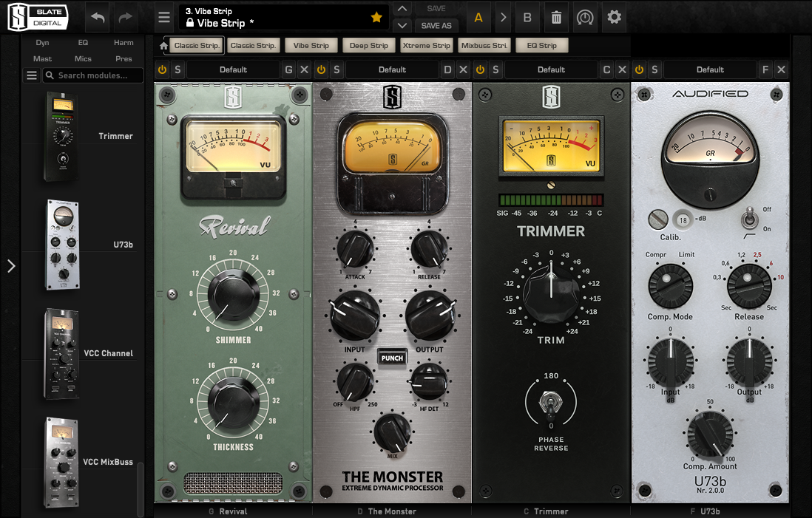The image size is (812, 518).
Task: Expand the left side panel arrow
Action: point(11,266)
